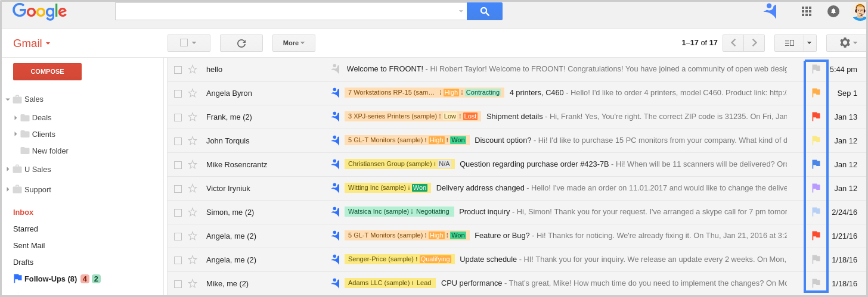Click light-blue flag on Simon email
Image resolution: width=868 pixels, height=297 pixels.
tap(816, 212)
